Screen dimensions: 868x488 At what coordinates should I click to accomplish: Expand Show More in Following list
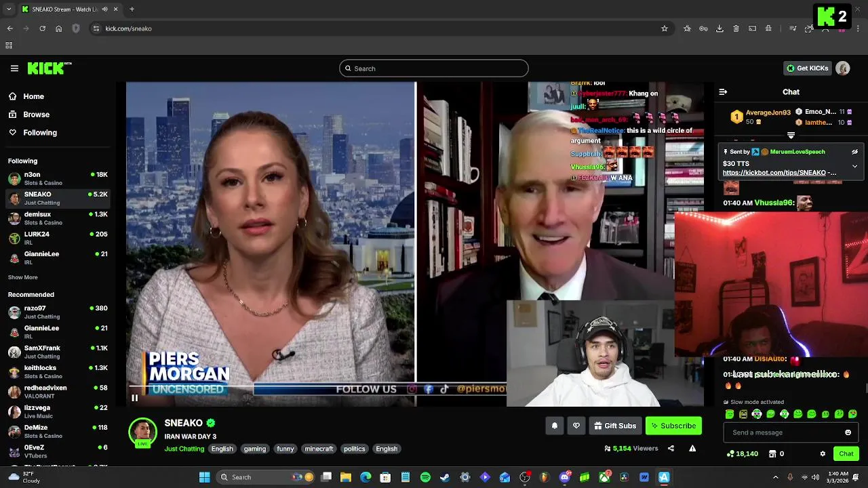(x=23, y=277)
